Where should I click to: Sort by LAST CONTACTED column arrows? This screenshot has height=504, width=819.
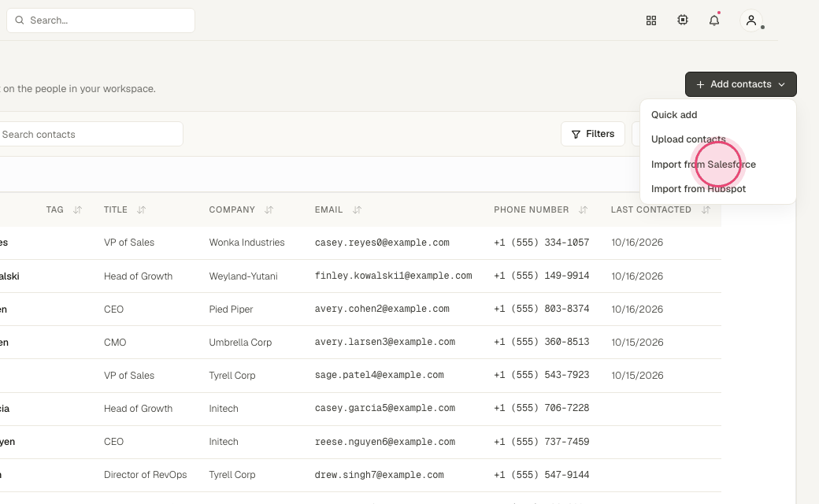[706, 210]
